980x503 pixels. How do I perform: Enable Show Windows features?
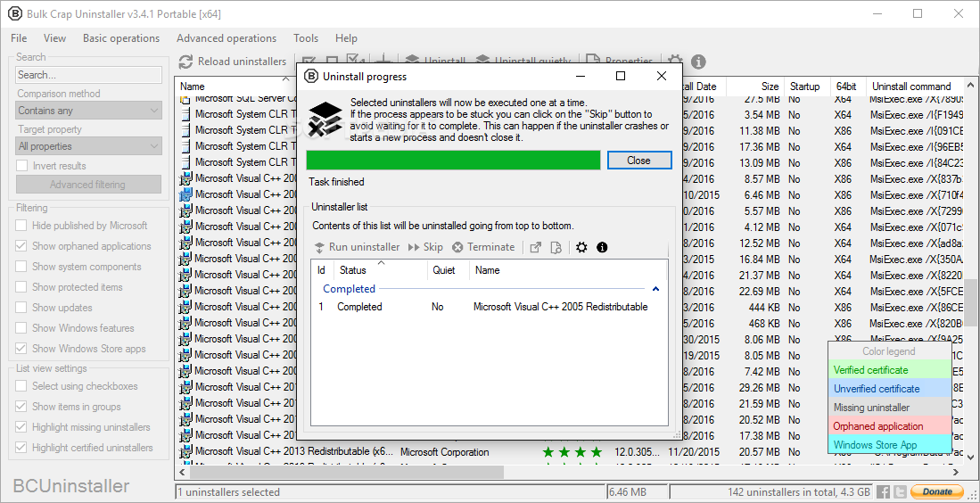pyautogui.click(x=21, y=328)
